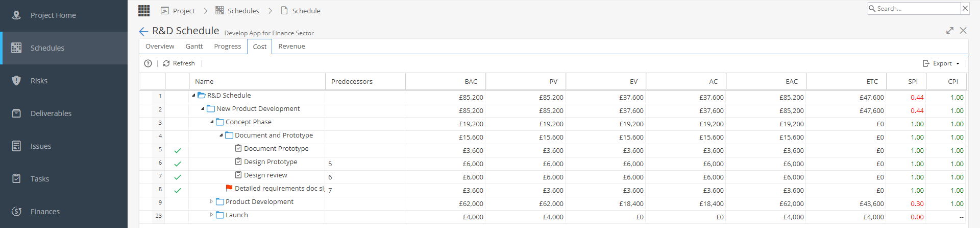Screen dimensions: 980x228
Task: Click the red SPI value 0.00 in Launch row
Action: [x=917, y=217]
